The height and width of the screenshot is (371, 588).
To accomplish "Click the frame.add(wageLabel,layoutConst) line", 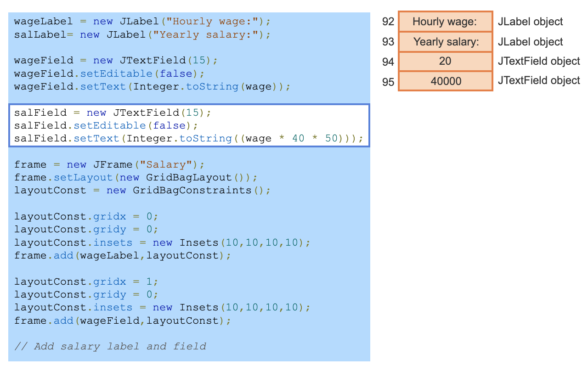I will (123, 255).
